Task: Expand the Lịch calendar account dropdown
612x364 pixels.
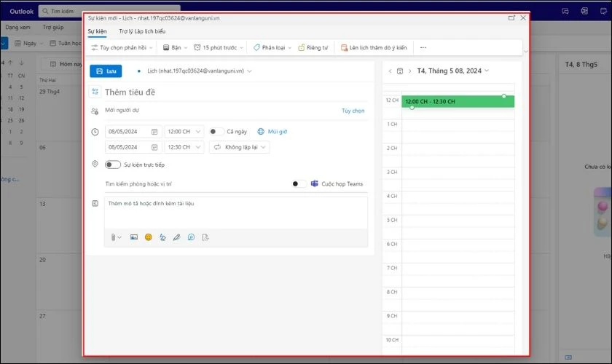Action: [199, 71]
